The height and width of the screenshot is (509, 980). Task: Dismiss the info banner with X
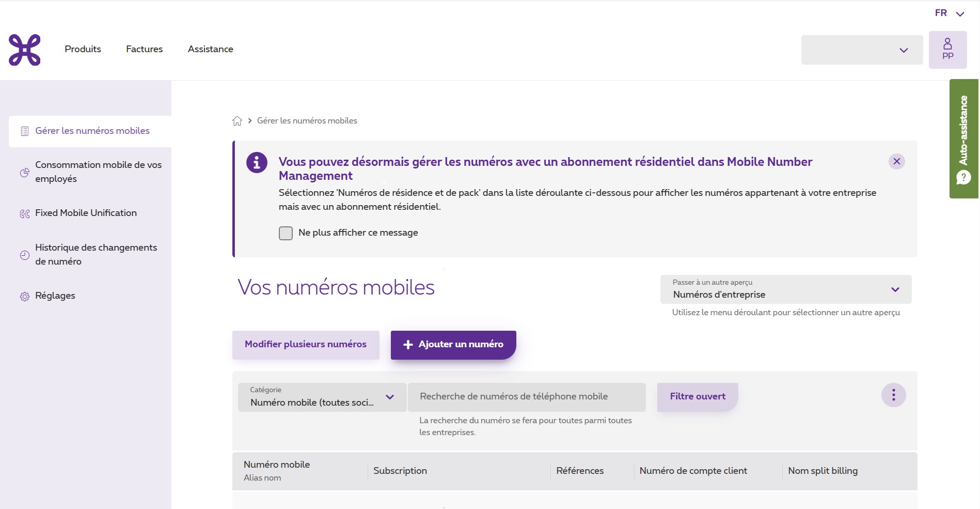[896, 162]
